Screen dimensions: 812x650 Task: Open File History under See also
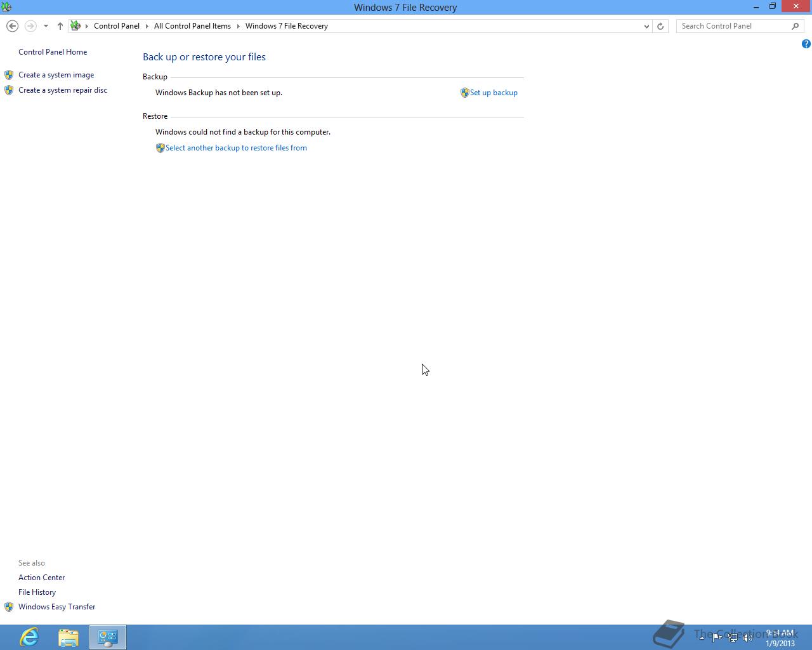pyautogui.click(x=37, y=592)
